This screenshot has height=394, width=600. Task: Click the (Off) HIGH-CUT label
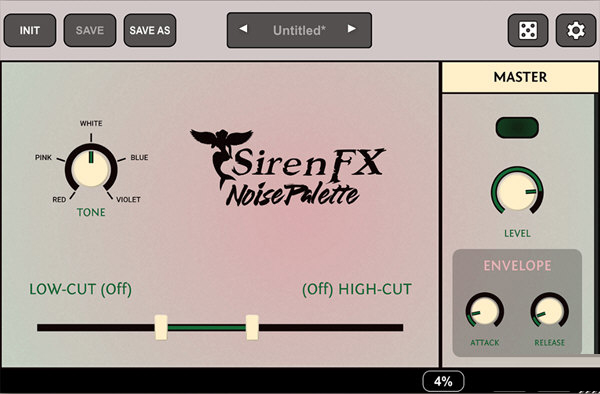pyautogui.click(x=357, y=290)
